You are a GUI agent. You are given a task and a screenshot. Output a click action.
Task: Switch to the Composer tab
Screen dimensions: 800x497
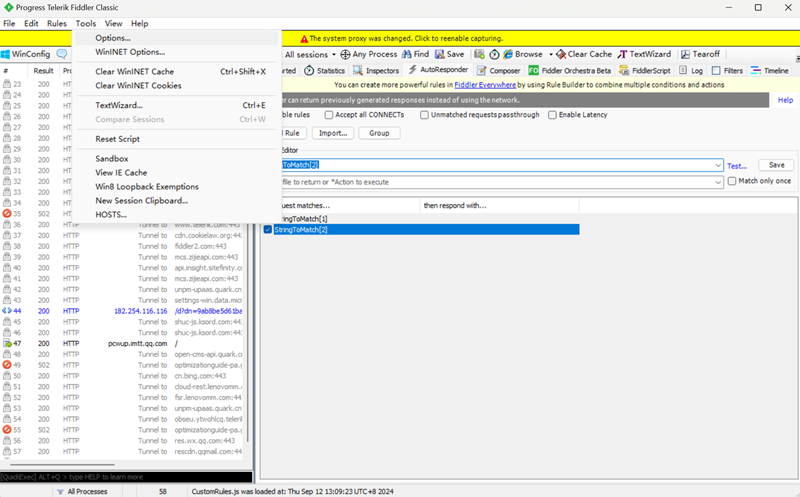(x=498, y=70)
